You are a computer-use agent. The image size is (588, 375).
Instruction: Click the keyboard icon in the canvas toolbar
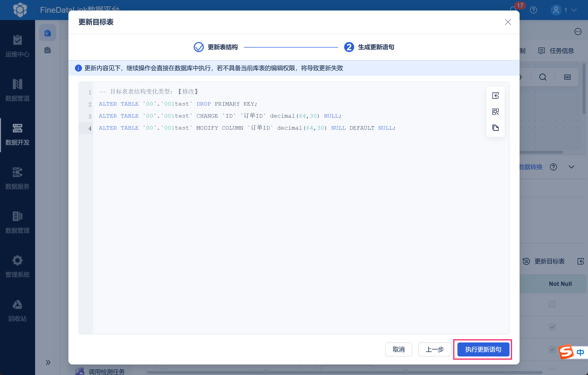click(567, 77)
